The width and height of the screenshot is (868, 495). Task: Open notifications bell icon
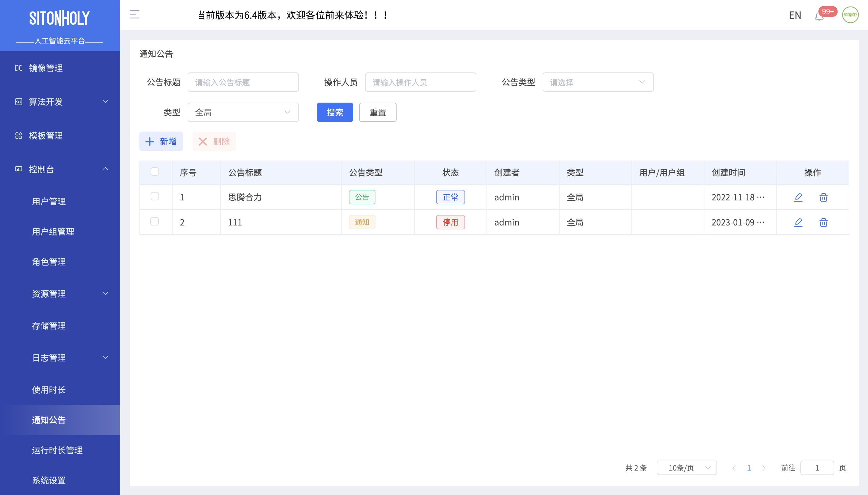click(x=819, y=16)
